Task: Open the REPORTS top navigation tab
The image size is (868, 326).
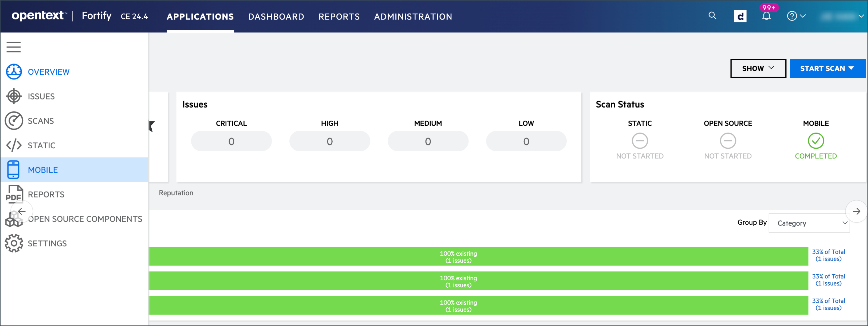Action: (339, 17)
